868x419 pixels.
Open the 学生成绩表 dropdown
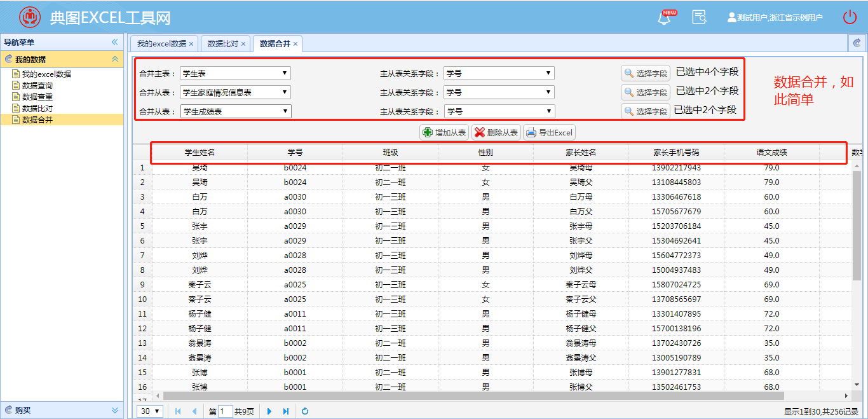(x=235, y=111)
